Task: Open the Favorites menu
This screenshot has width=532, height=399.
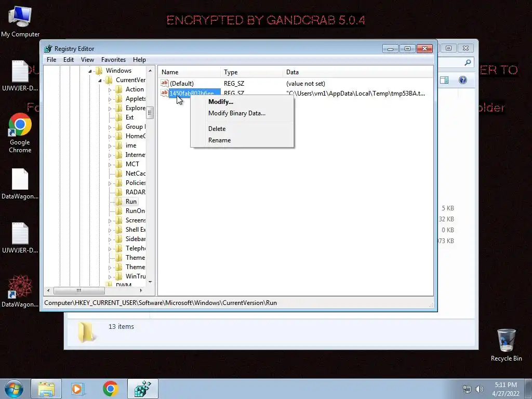Action: [113, 60]
